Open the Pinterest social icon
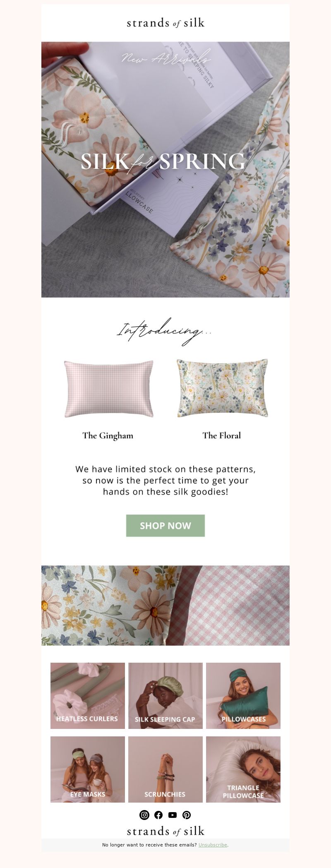Viewport: 331px width, 868px height. coord(187,815)
